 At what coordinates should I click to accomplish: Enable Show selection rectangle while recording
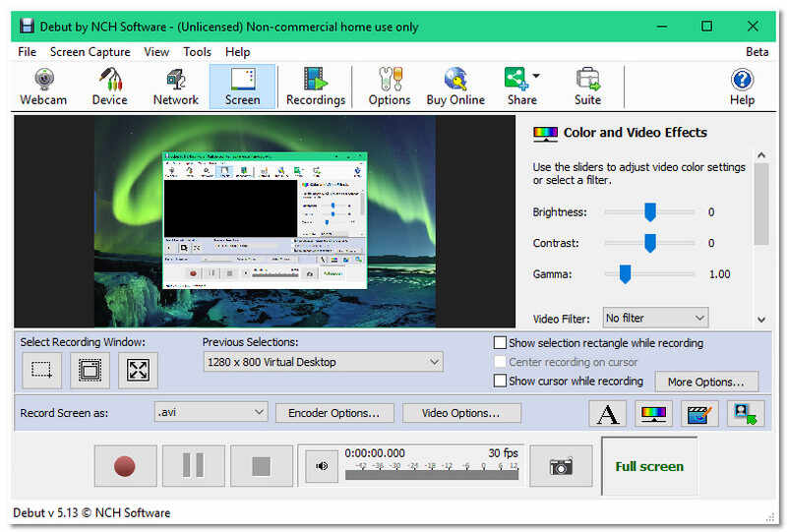pos(501,343)
